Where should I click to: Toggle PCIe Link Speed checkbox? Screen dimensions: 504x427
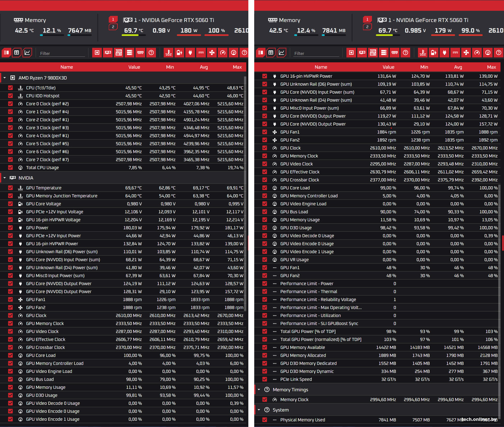265,379
